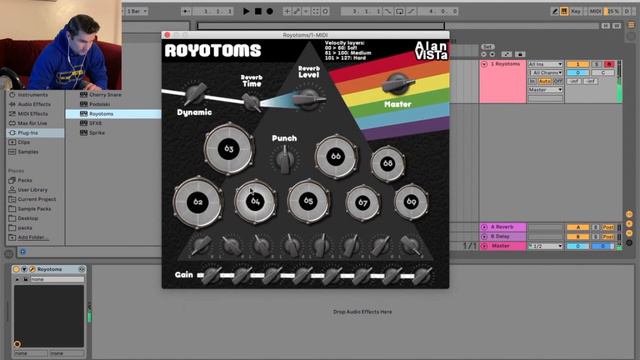The width and height of the screenshot is (640, 360).
Task: Open Sample Packs folder under Places
Action: (x=35, y=209)
